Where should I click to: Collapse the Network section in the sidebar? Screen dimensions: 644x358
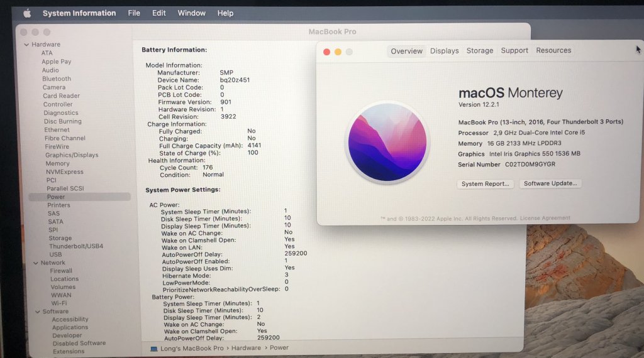click(35, 263)
